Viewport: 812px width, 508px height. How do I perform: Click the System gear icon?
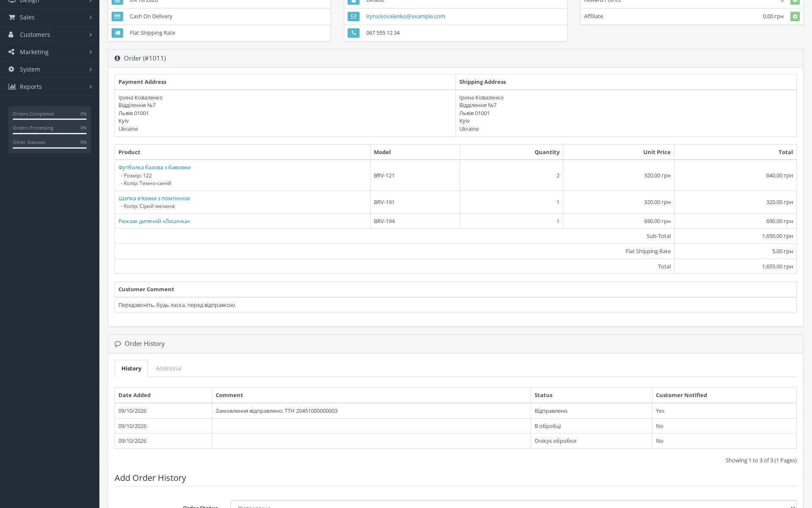11,69
